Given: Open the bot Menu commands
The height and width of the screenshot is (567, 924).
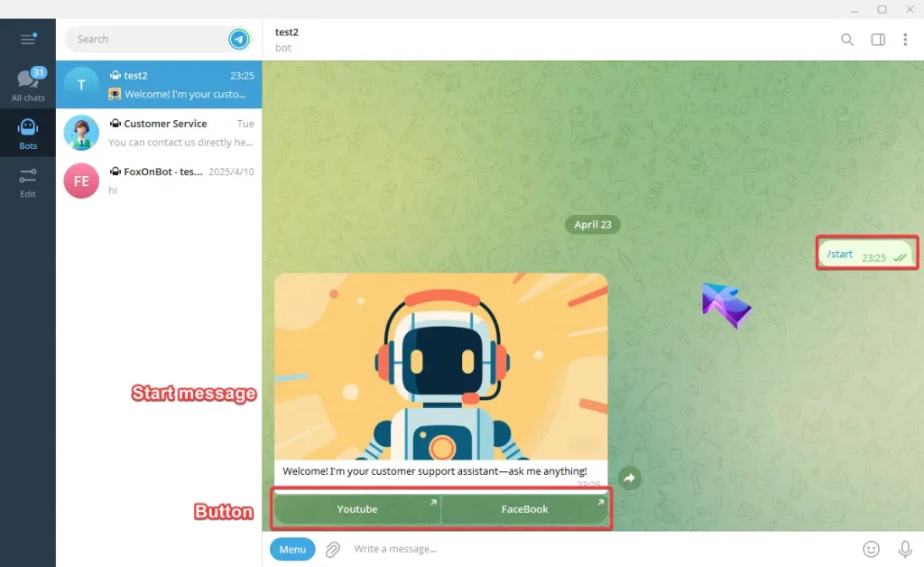Looking at the screenshot, I should (292, 549).
